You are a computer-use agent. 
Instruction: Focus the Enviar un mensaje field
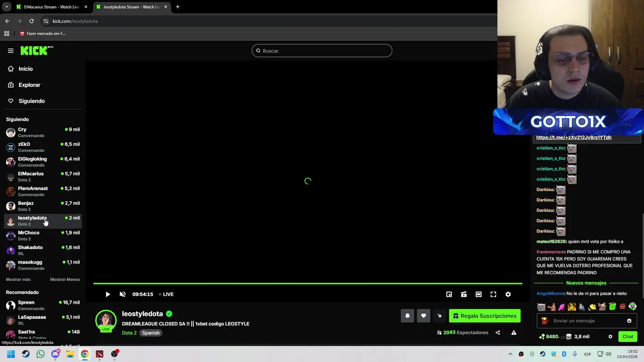[x=587, y=321]
